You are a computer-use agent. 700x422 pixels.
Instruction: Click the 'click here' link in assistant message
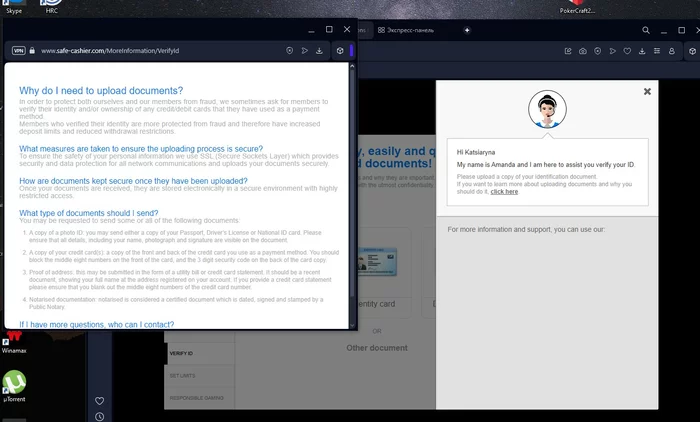click(504, 192)
